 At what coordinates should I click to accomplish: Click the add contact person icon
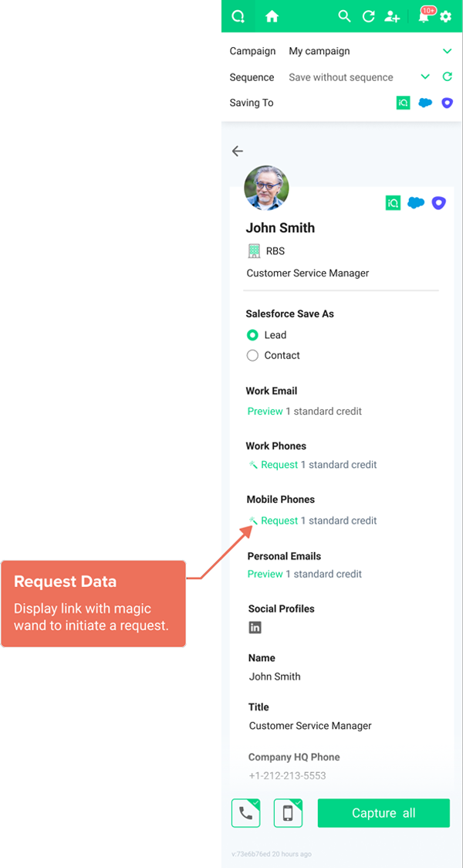click(392, 16)
